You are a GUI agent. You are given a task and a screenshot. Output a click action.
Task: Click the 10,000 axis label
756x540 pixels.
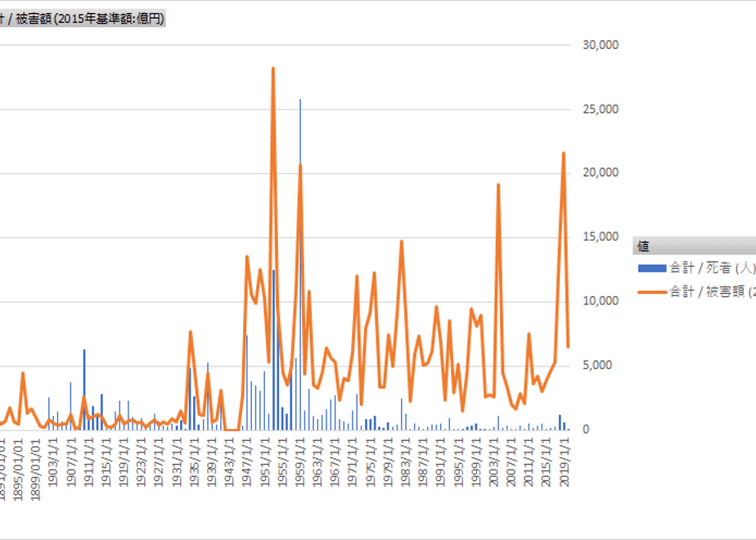click(x=601, y=301)
